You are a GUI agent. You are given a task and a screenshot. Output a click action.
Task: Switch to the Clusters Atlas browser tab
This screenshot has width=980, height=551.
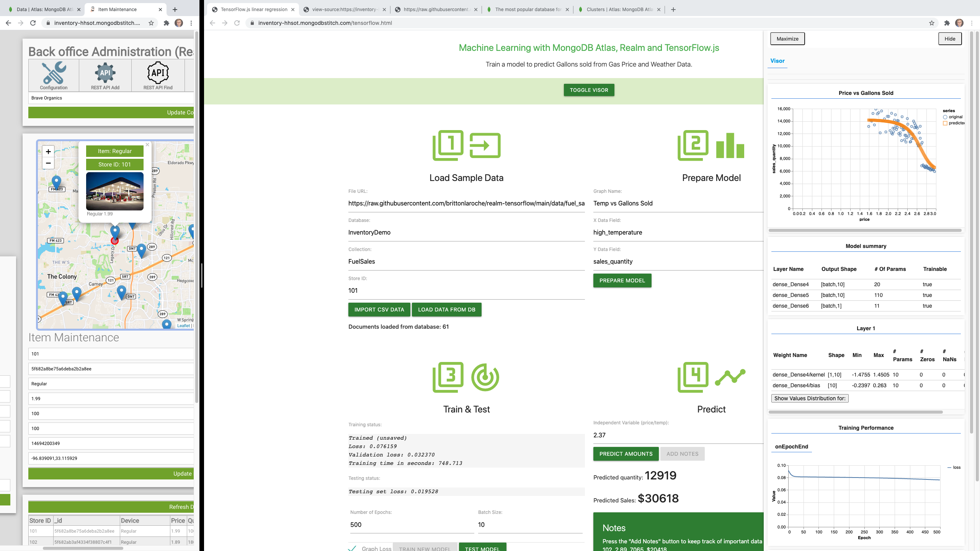pyautogui.click(x=619, y=10)
